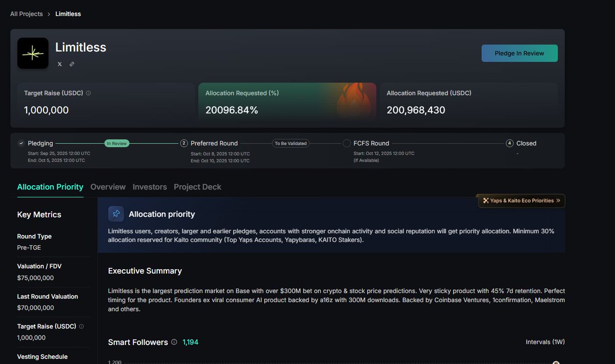Click the Valuation / FDV $75,000,000 value
Screen dimensions: 615x364
tap(35, 278)
